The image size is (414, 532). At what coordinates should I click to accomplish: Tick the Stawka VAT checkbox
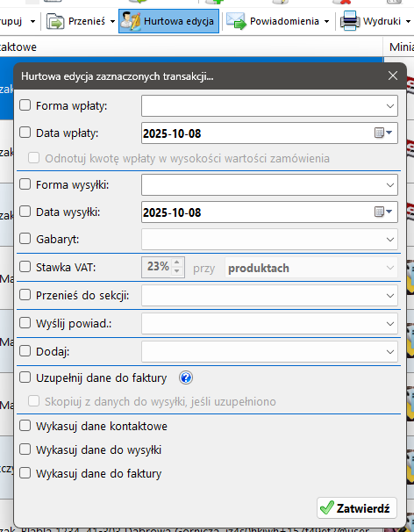[25, 267]
